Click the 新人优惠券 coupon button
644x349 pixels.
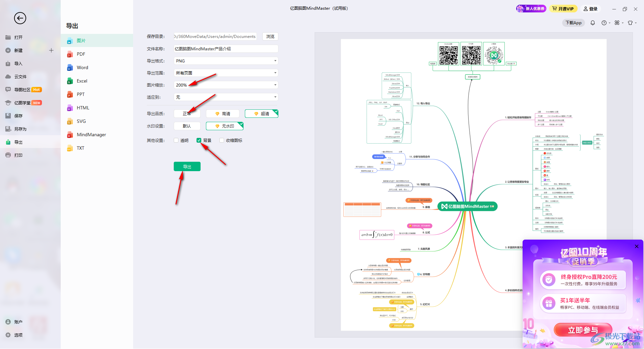(531, 9)
